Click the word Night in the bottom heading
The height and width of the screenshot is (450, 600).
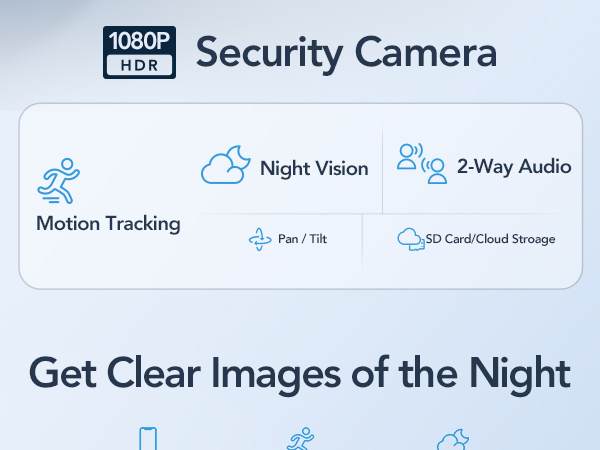520,374
